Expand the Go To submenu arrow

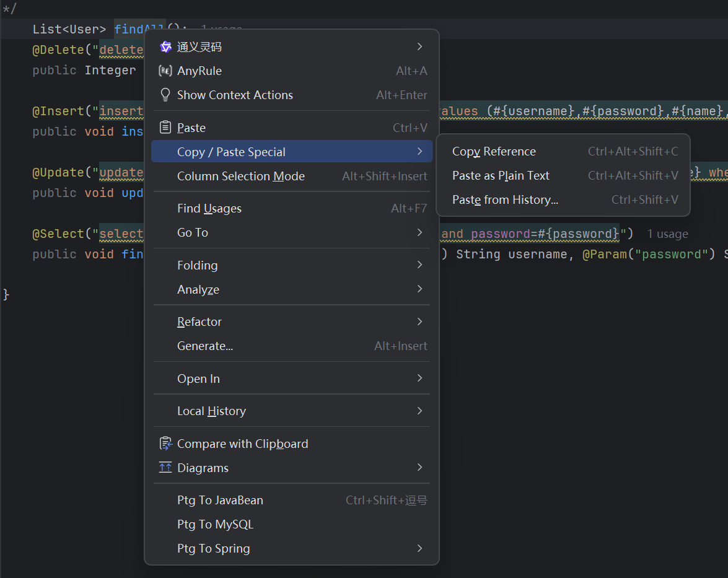pyautogui.click(x=419, y=232)
